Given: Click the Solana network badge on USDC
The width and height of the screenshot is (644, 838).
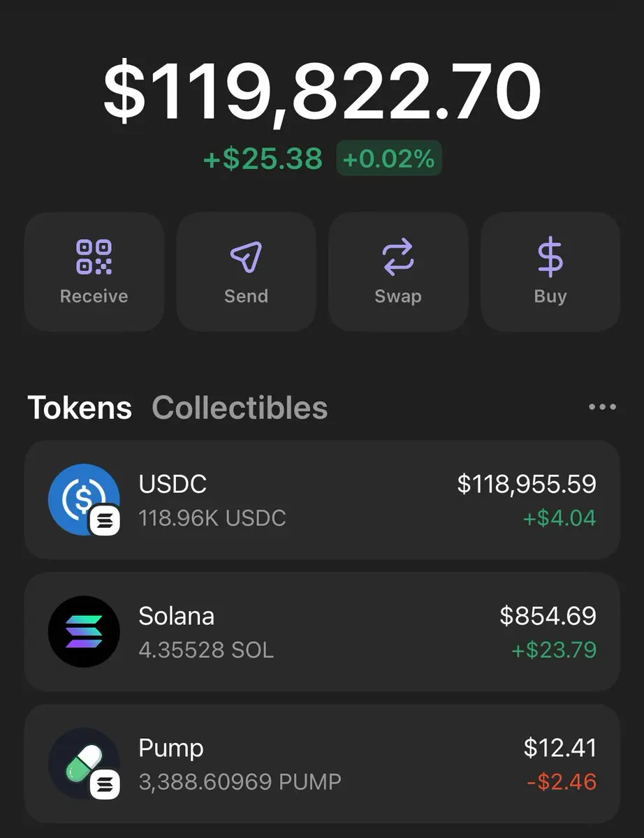Looking at the screenshot, I should point(105,520).
